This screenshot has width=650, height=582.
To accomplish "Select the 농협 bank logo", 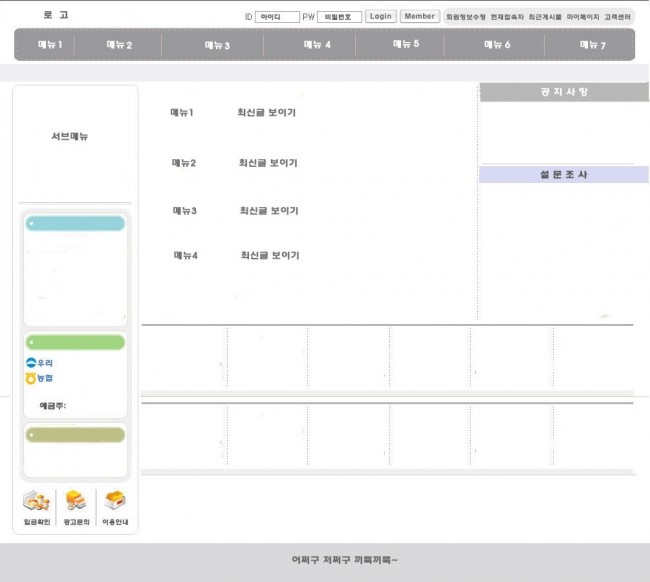I will (39, 378).
